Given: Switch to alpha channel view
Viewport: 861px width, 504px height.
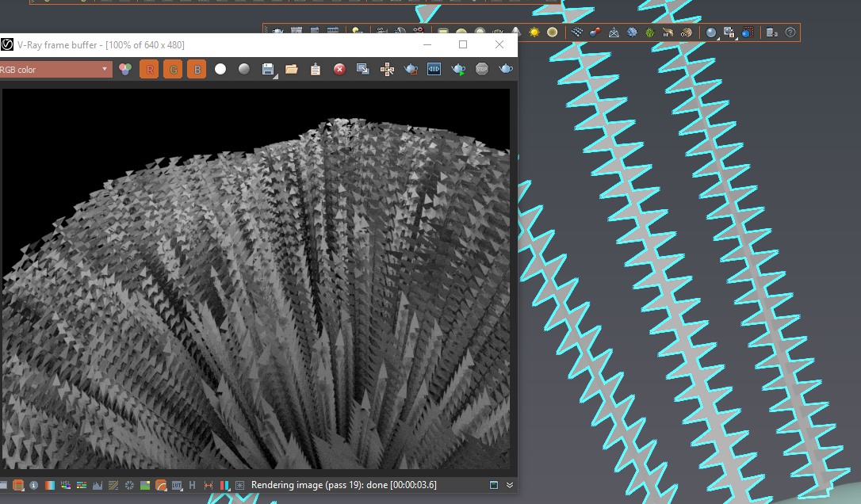Looking at the screenshot, I should pyautogui.click(x=220, y=70).
